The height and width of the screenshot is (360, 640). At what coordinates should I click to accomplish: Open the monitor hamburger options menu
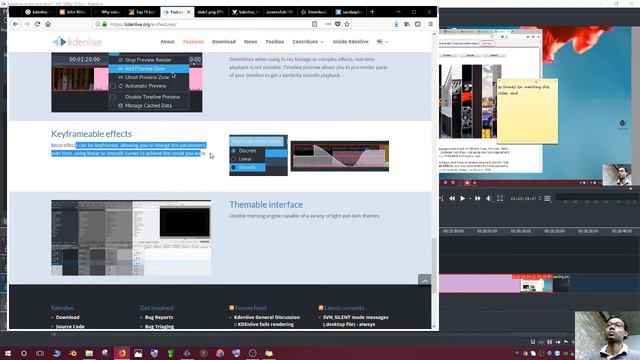[x=547, y=198]
